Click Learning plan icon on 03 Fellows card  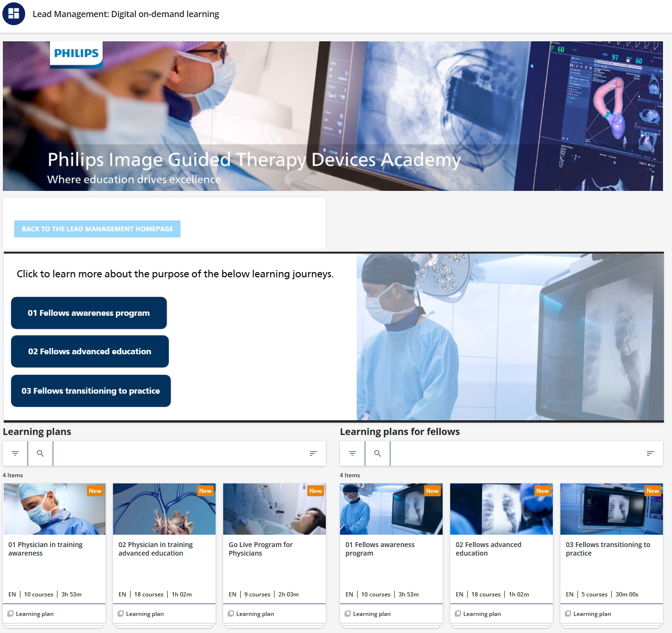(568, 614)
